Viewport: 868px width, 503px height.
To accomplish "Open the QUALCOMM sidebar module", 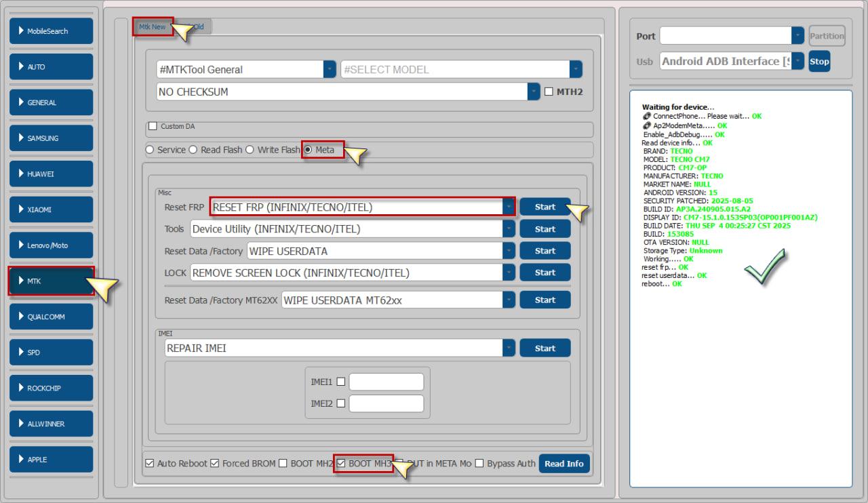I will click(51, 317).
